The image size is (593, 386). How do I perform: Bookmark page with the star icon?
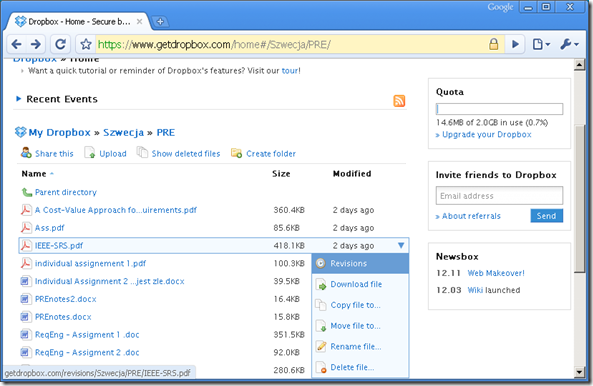coord(86,45)
